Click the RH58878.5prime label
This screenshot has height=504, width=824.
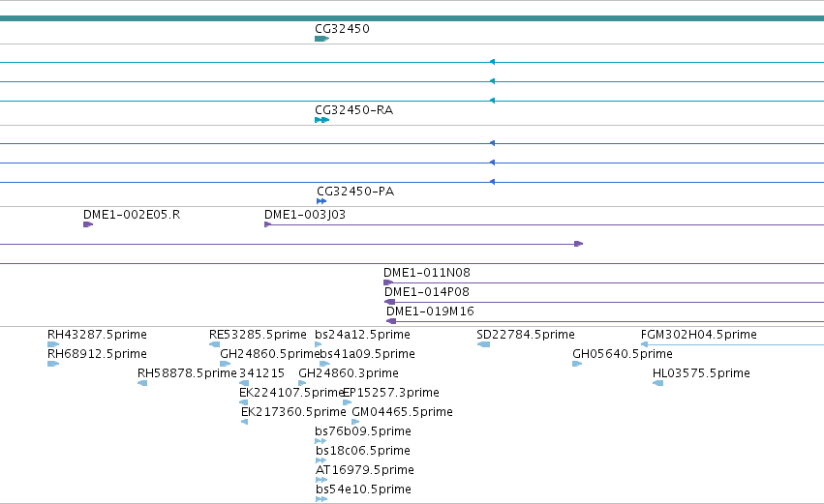click(187, 373)
